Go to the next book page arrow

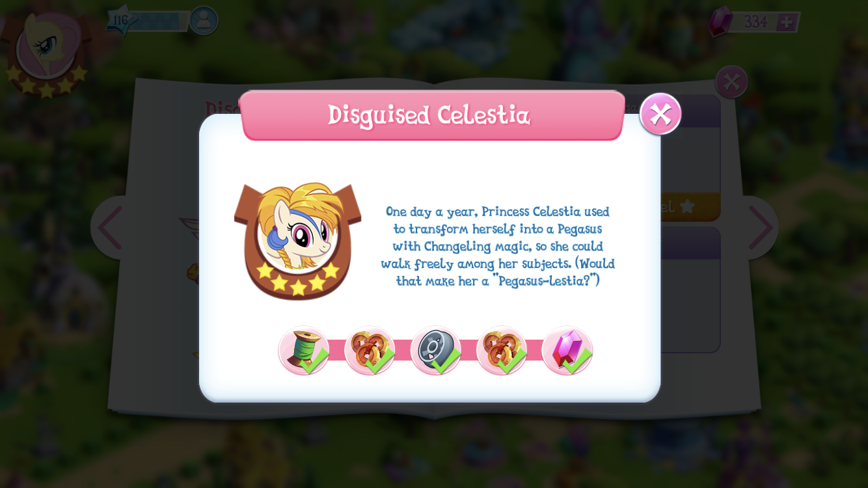tap(760, 228)
